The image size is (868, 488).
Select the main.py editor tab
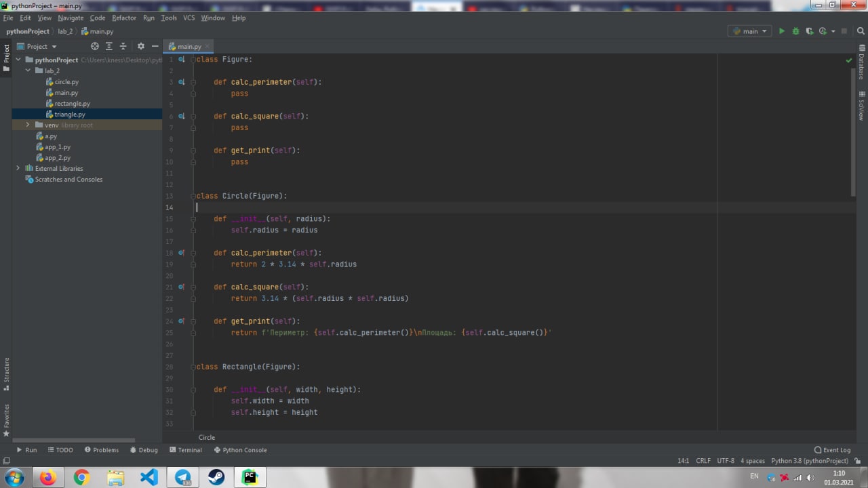point(189,47)
